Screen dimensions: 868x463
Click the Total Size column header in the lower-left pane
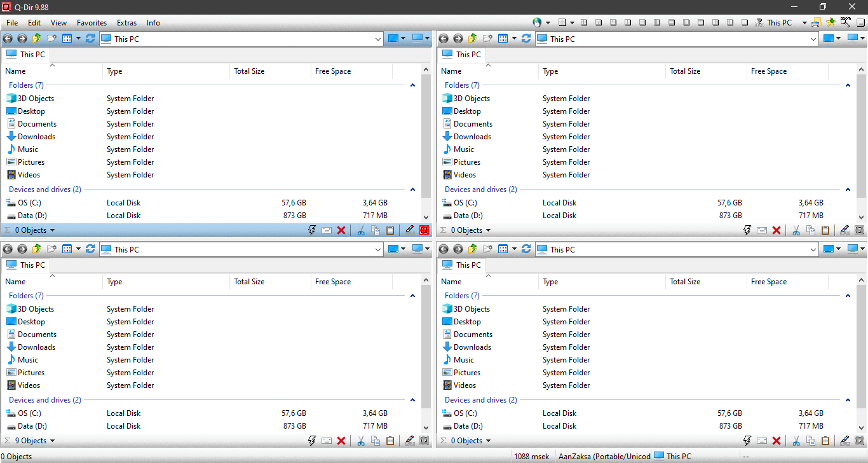click(x=270, y=282)
